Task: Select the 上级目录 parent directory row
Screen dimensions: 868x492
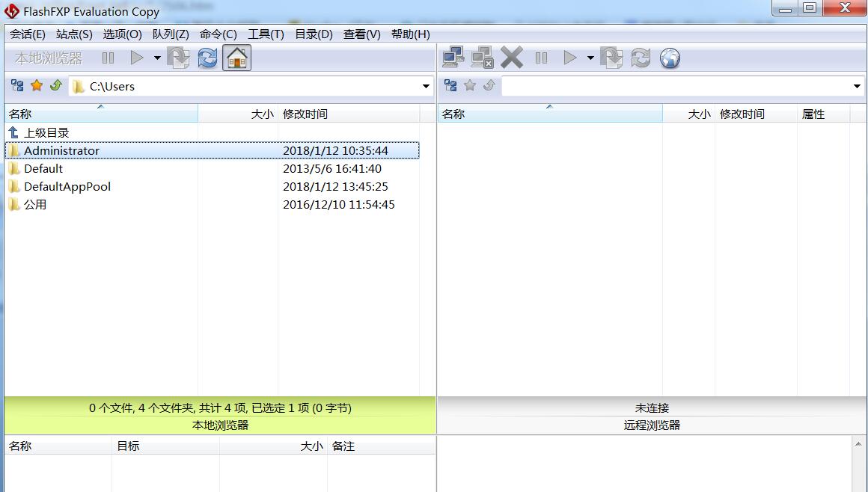Action: (x=212, y=133)
